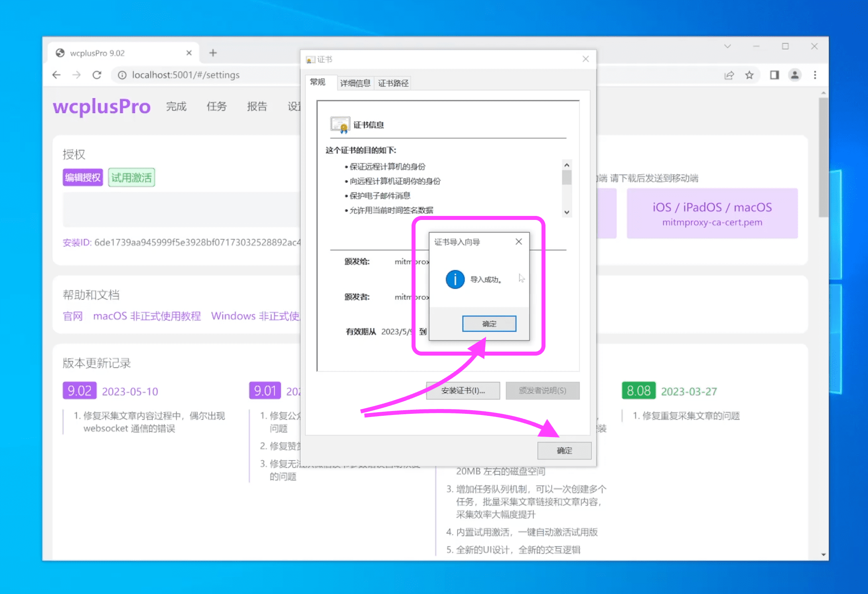The width and height of the screenshot is (868, 594).
Task: Click the 任务 navigation menu item
Action: point(217,106)
